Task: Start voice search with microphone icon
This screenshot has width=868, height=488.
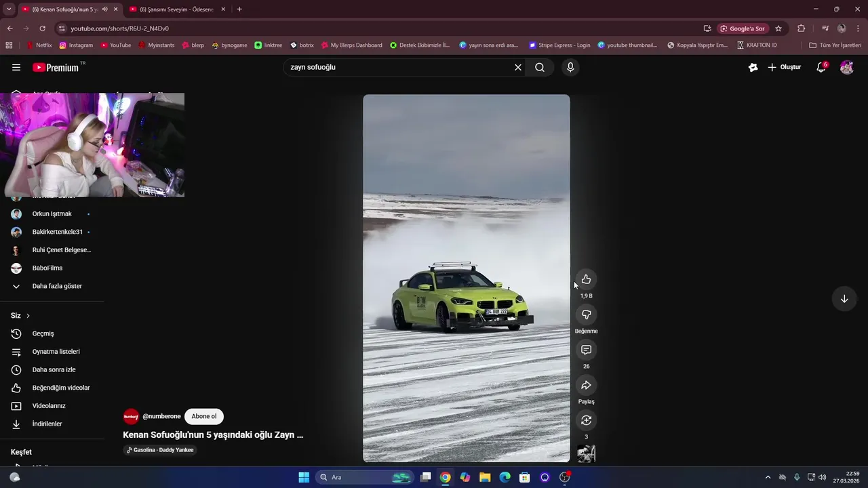Action: [570, 67]
